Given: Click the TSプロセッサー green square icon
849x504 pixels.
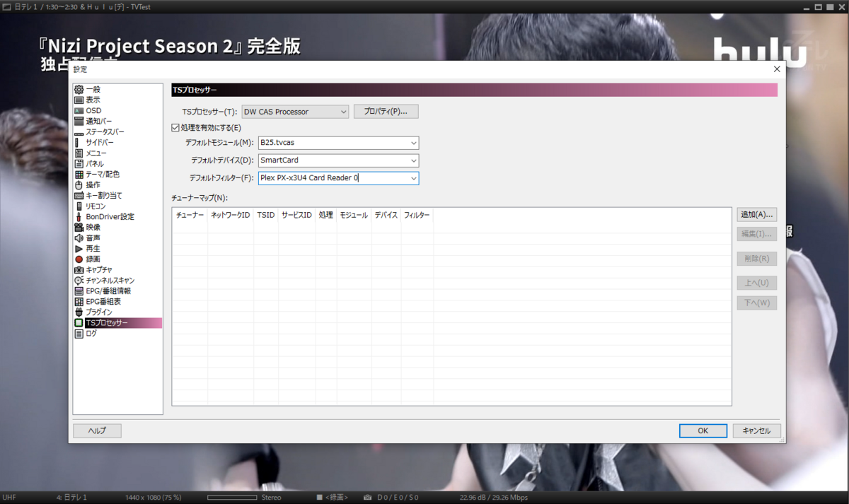Looking at the screenshot, I should [x=79, y=323].
